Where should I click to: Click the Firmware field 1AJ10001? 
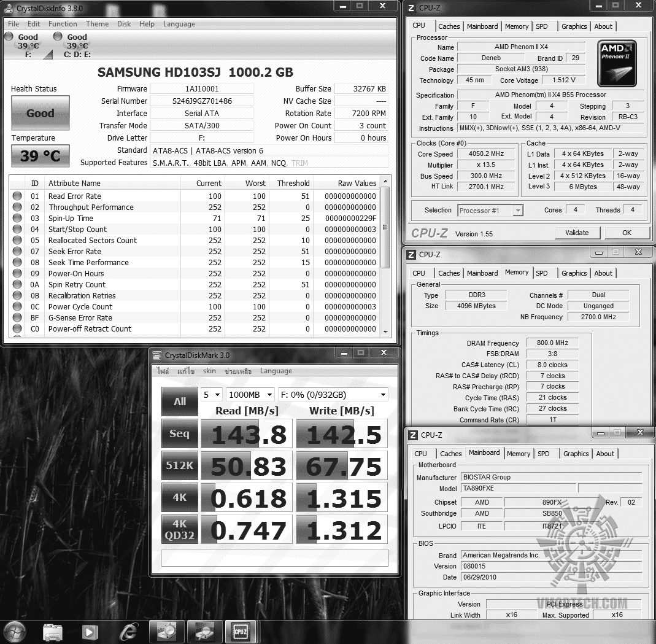pos(202,89)
